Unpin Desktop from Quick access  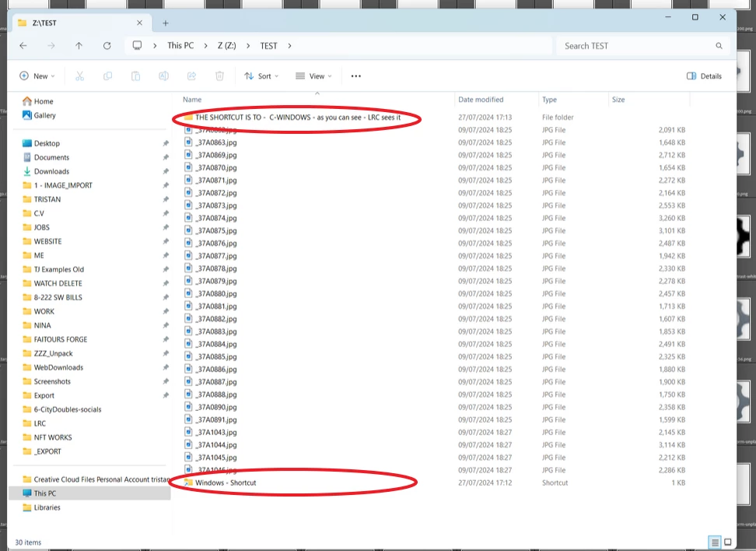pyautogui.click(x=166, y=143)
